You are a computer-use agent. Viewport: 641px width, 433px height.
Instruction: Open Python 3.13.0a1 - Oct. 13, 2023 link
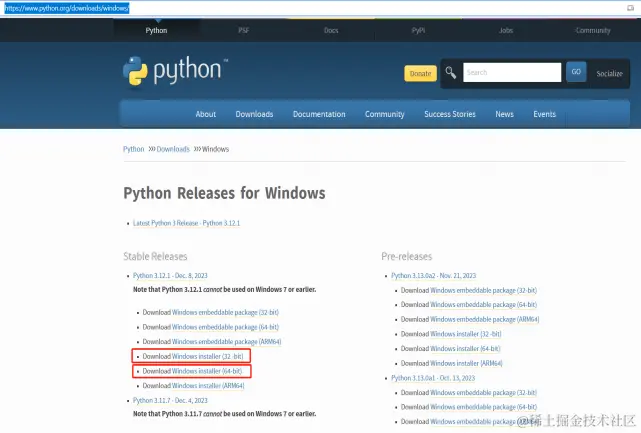(433, 378)
